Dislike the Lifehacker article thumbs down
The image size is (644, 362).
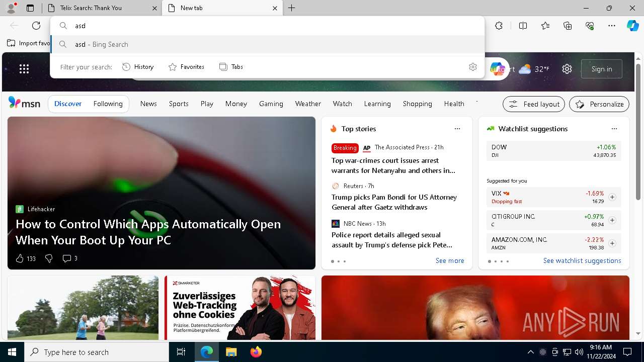pos(49,258)
